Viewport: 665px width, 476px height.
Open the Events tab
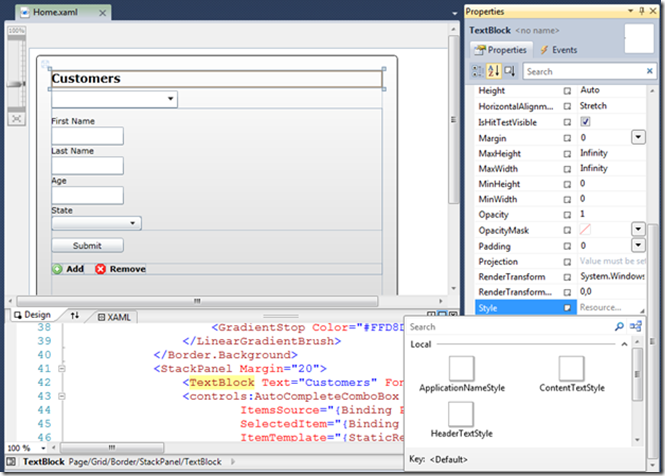[559, 50]
